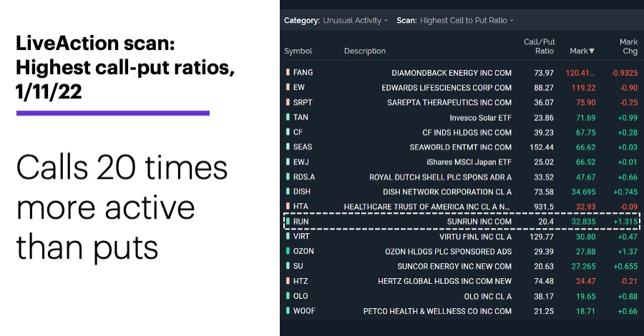Viewport: 644px width, 336px height.
Task: Sort by the Mark Chg column header
Action: (x=629, y=46)
